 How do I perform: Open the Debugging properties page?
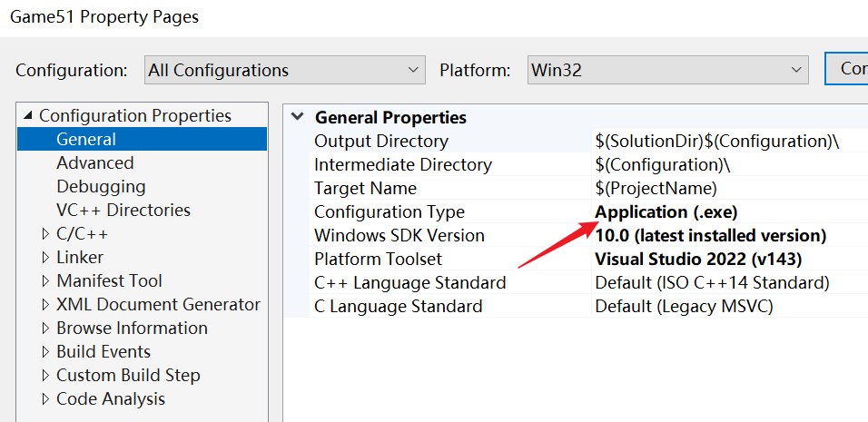coord(100,187)
